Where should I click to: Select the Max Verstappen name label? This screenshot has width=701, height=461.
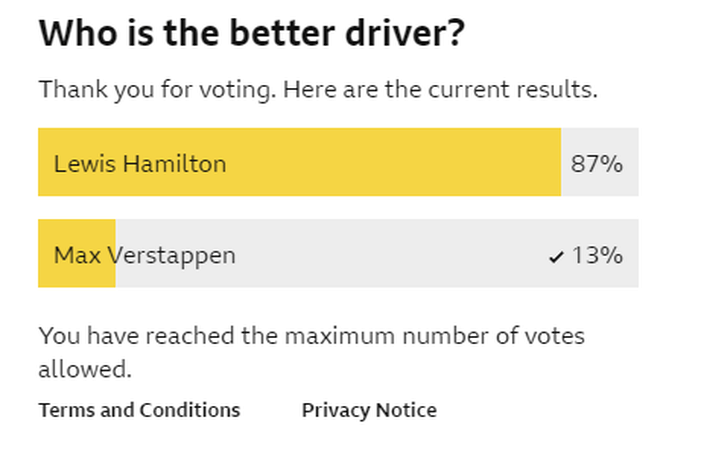145,255
